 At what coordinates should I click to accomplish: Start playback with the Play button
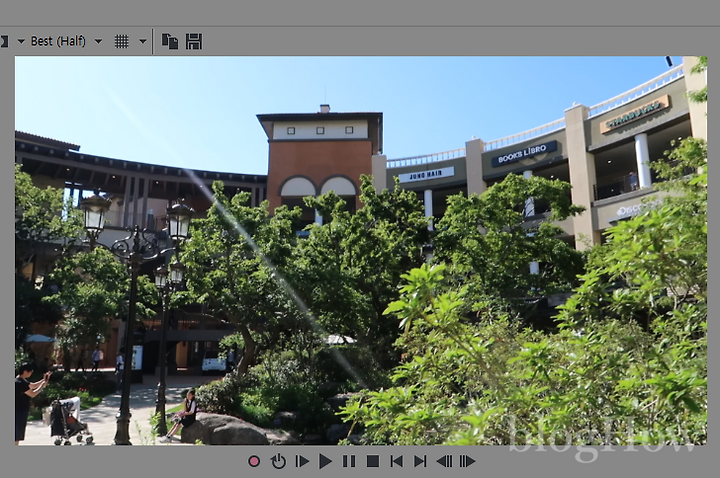tap(325, 461)
